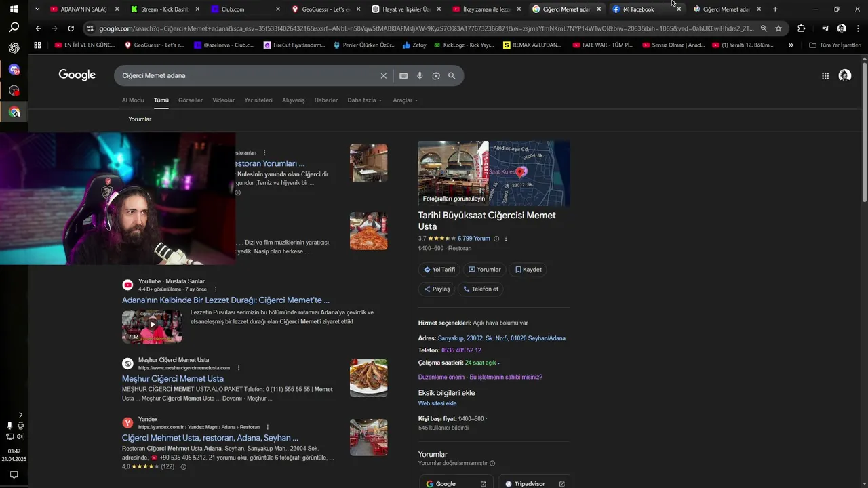
Task: Switch to the (4) Facebook browser tab
Action: pos(647,9)
